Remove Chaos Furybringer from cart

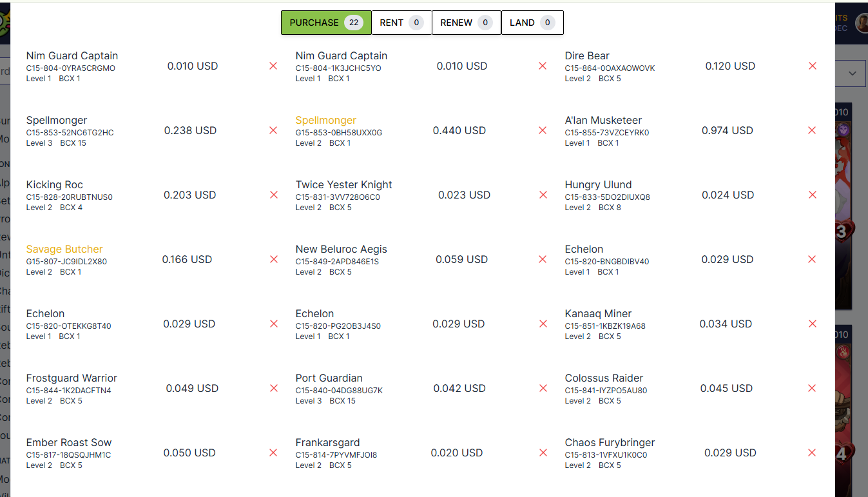point(812,453)
